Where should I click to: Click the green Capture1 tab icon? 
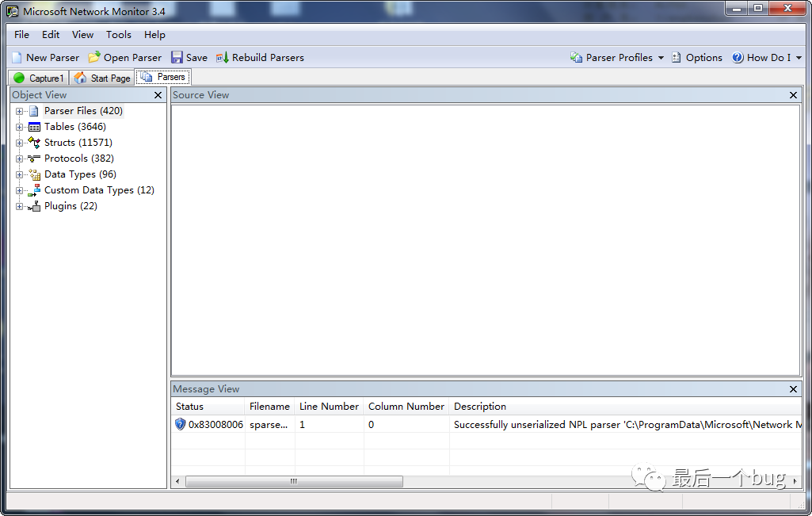(x=19, y=78)
